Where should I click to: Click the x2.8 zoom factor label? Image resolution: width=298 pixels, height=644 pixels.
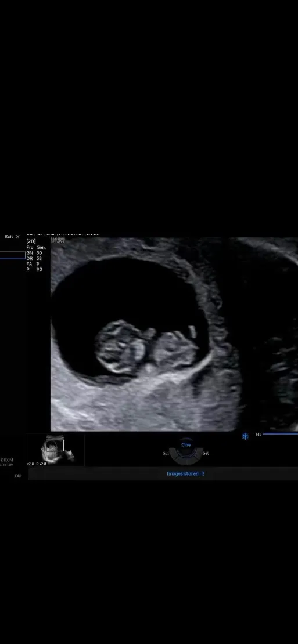[30, 464]
